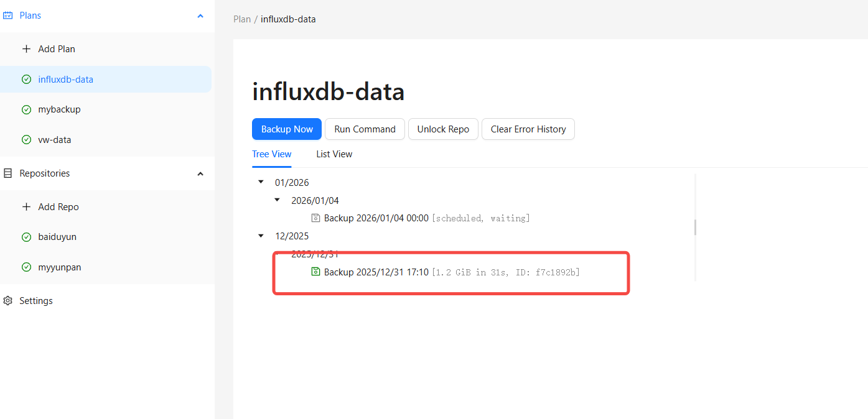868x419 pixels.
Task: Select the Tree View tab
Action: coord(272,154)
